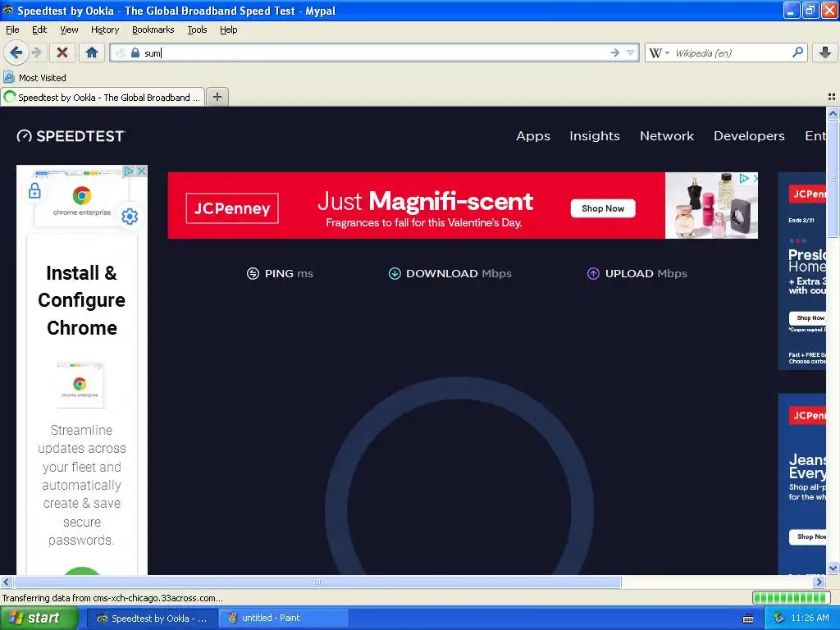Click the gear icon in the Chrome ad
Image resolution: width=840 pixels, height=630 pixels.
pyautogui.click(x=130, y=217)
